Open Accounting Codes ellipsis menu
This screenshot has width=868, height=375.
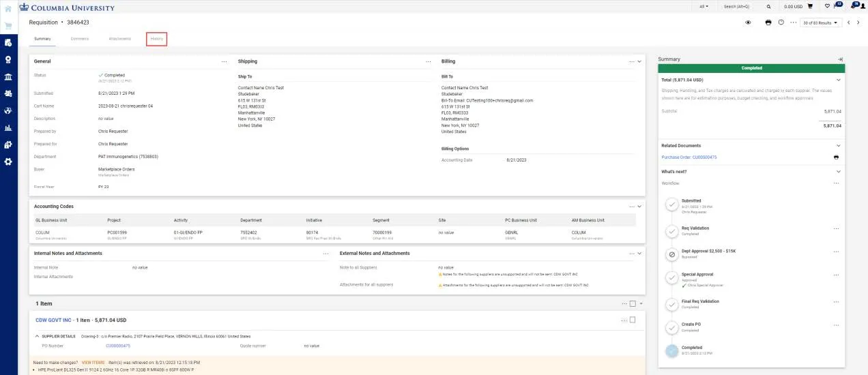(x=632, y=207)
